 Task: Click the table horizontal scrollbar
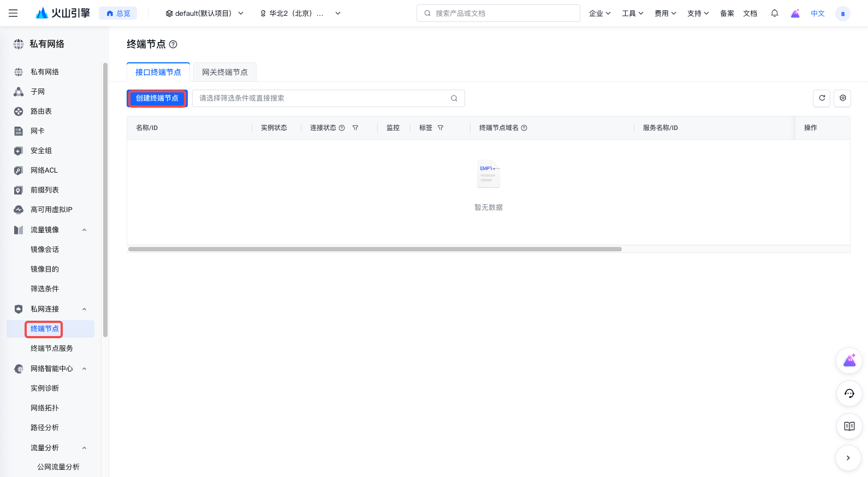pos(375,249)
